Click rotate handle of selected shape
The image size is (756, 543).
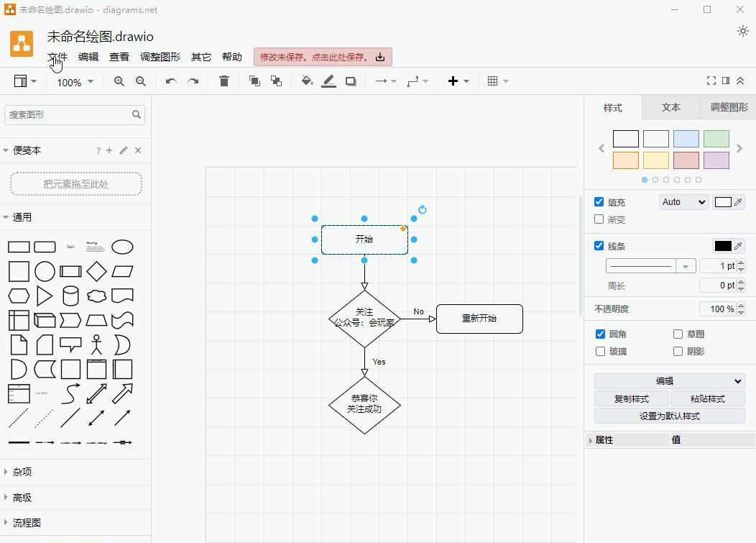pyautogui.click(x=423, y=209)
